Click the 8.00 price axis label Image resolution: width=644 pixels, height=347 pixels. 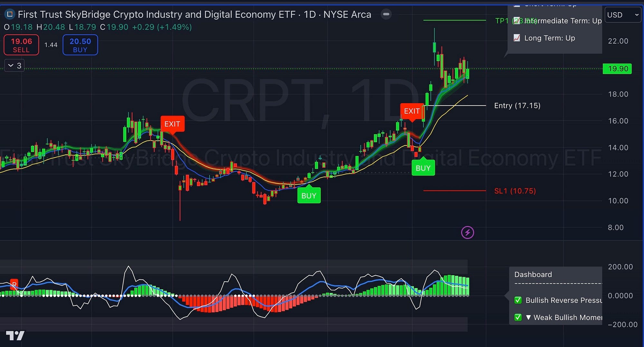point(616,228)
